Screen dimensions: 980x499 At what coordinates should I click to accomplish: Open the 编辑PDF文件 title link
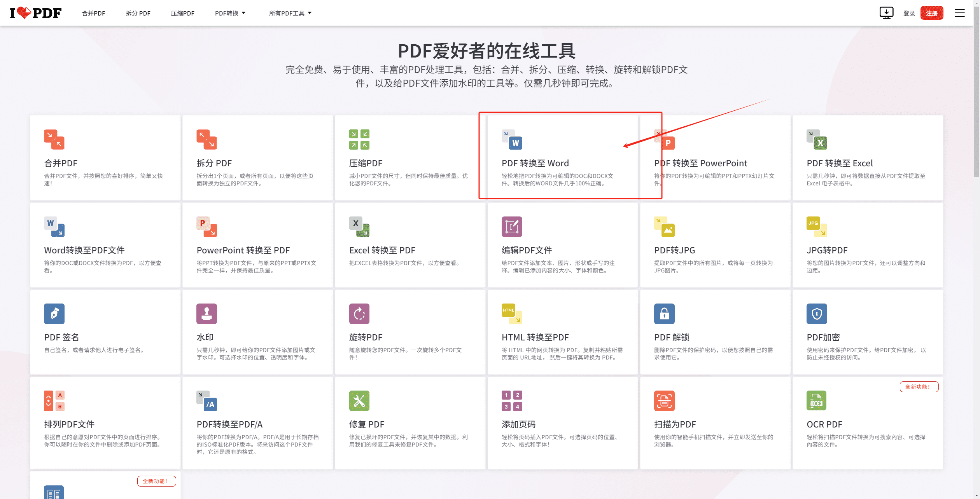click(527, 250)
